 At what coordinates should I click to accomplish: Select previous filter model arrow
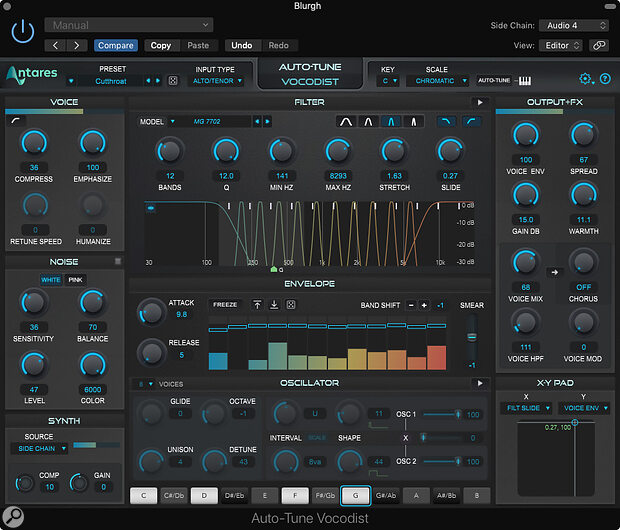coord(257,121)
